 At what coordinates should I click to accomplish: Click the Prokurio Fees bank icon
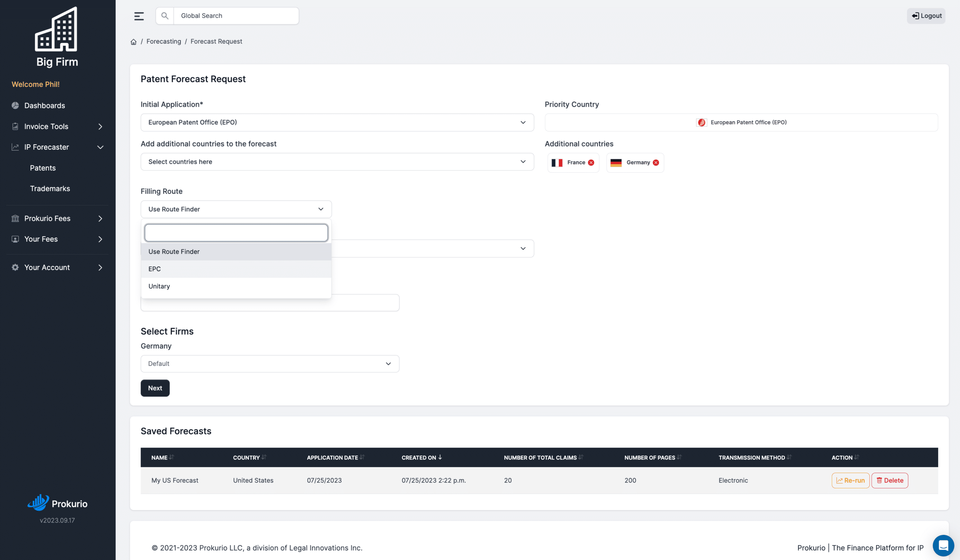[15, 219]
